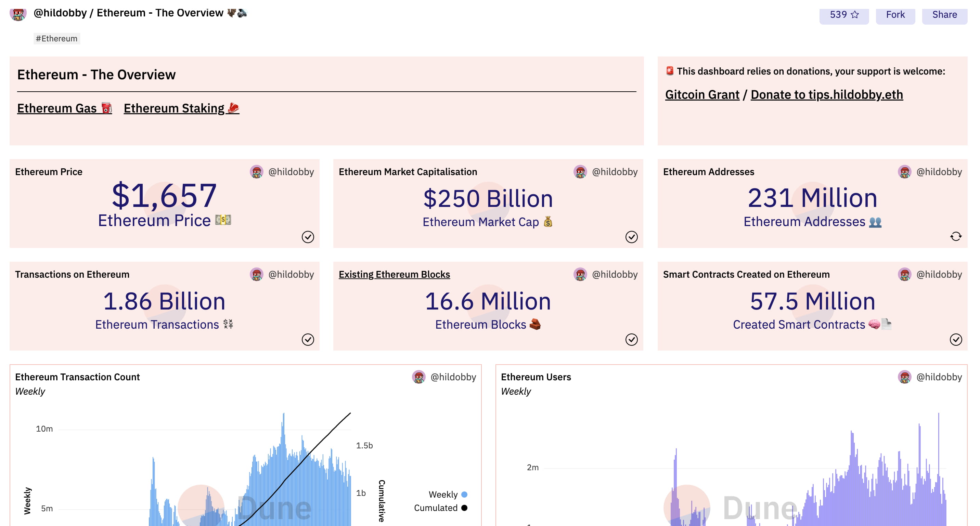Open the Gitcoin Grant link
This screenshot has width=980, height=526.
(x=702, y=95)
